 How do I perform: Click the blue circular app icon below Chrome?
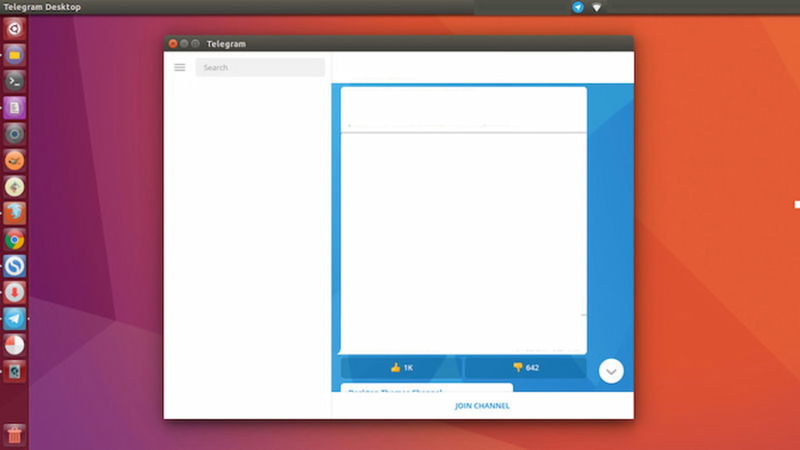14,266
